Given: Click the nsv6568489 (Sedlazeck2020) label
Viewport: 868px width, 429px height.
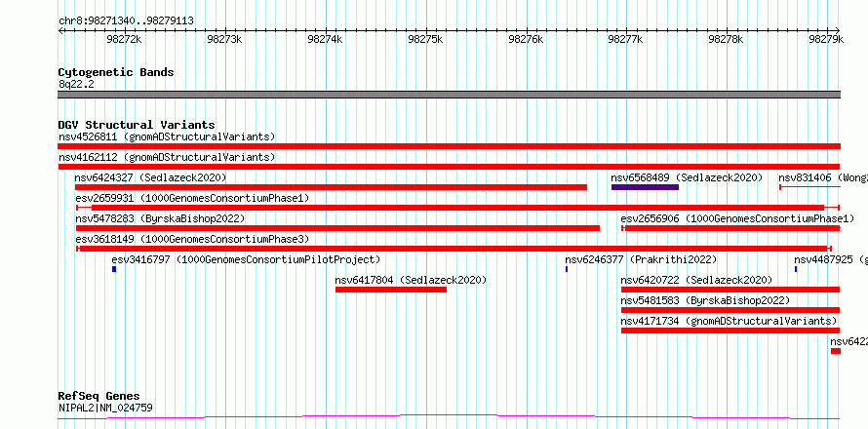Looking at the screenshot, I should tap(687, 177).
